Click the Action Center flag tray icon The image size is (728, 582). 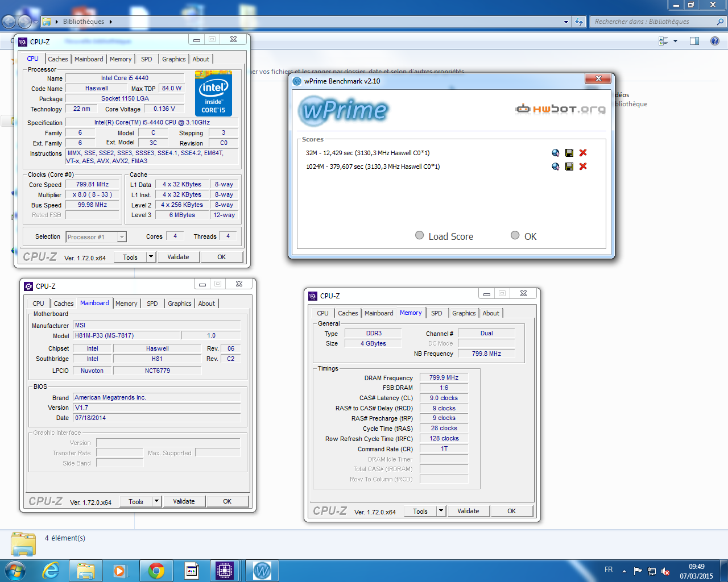tap(638, 571)
